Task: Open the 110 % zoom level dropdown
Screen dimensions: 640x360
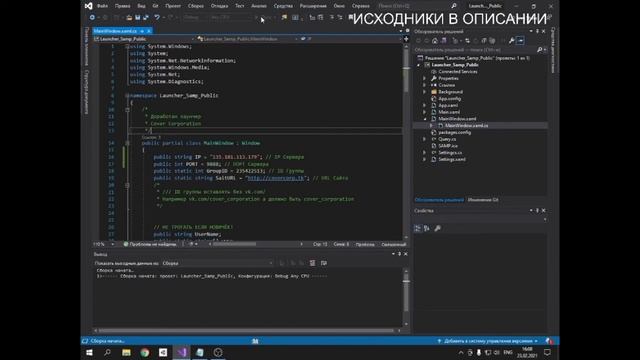Action: coord(104,244)
